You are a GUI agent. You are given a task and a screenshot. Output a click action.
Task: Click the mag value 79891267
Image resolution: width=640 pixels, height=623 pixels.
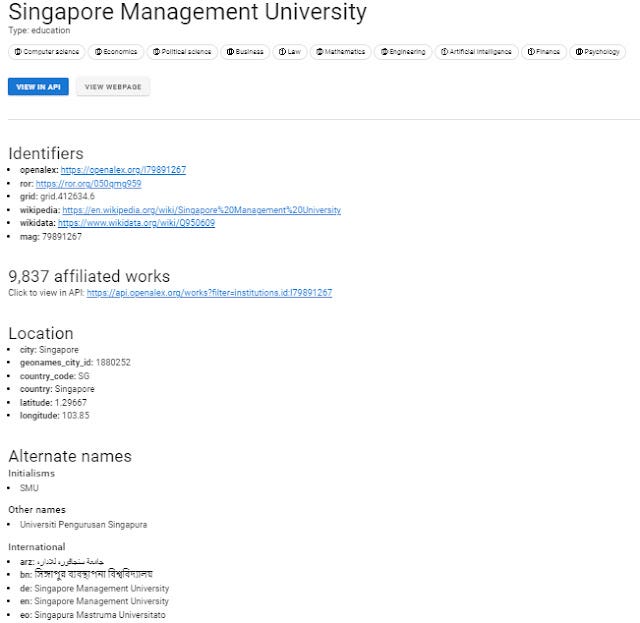pos(62,237)
